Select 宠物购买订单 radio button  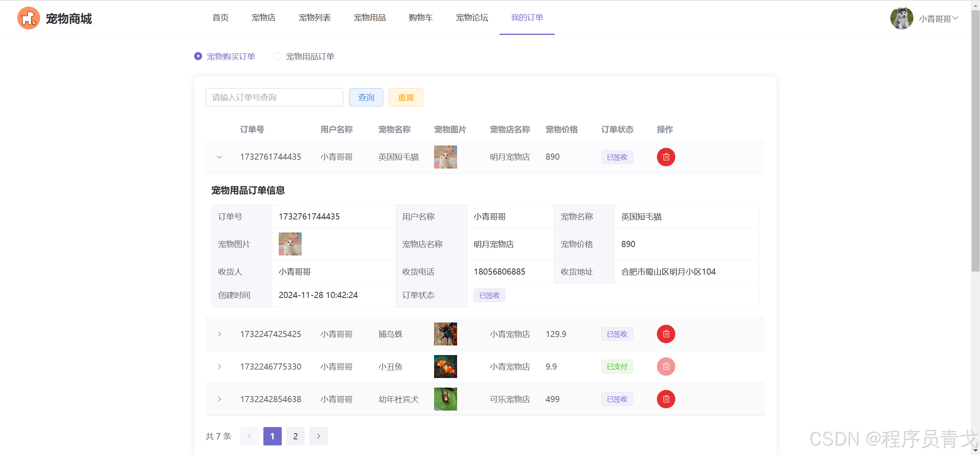tap(198, 56)
